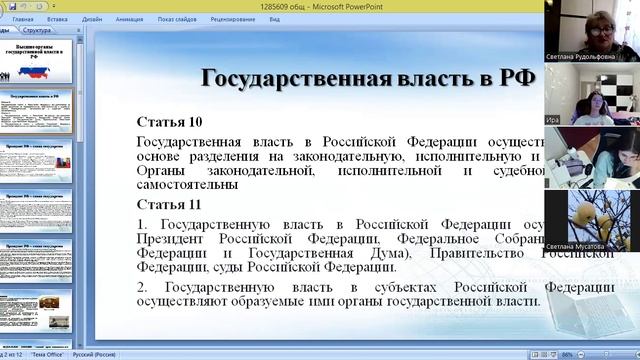Open the Главная ribbon tab
The width and height of the screenshot is (640, 360).
(x=23, y=19)
